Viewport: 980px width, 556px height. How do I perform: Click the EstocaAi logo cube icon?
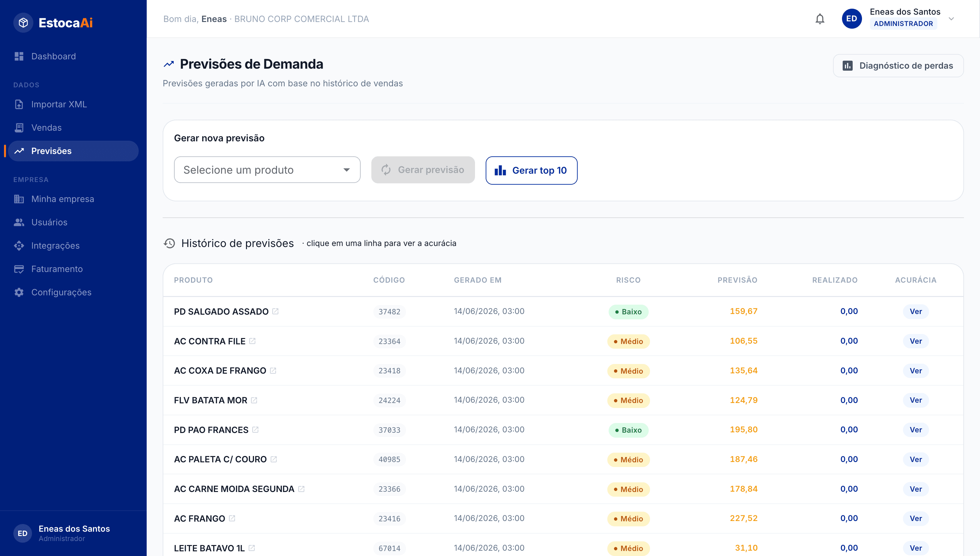[23, 23]
